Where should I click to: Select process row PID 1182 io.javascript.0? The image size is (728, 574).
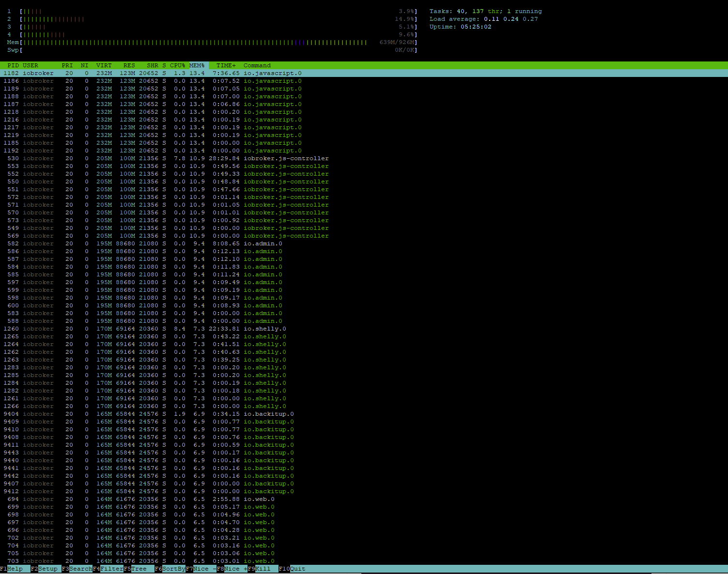[364, 73]
